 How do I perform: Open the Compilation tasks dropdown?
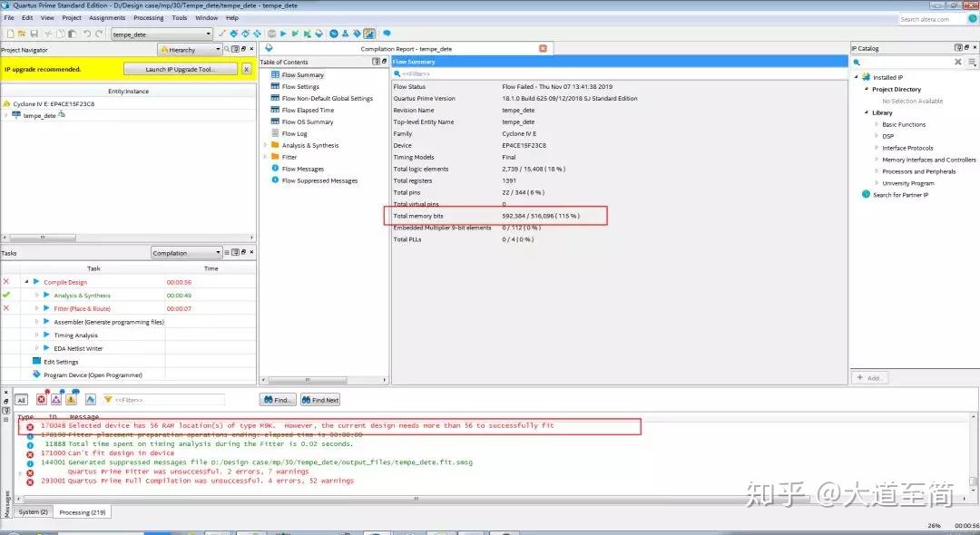tap(186, 253)
